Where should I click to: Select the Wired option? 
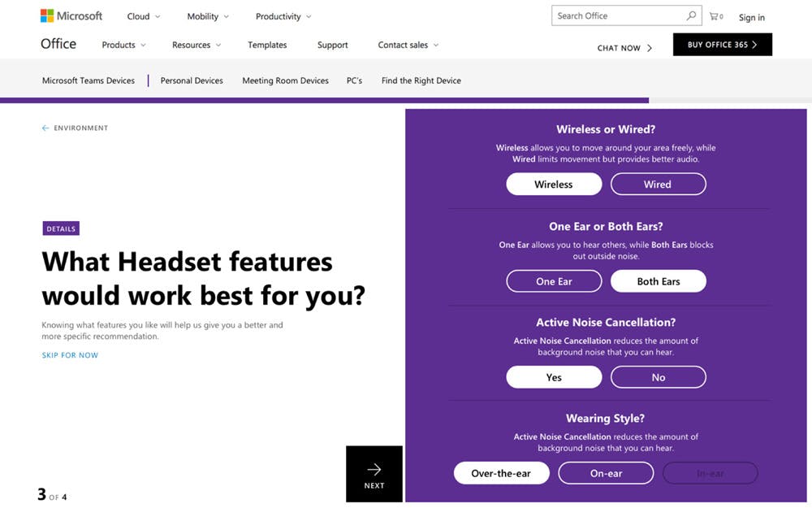[659, 184]
